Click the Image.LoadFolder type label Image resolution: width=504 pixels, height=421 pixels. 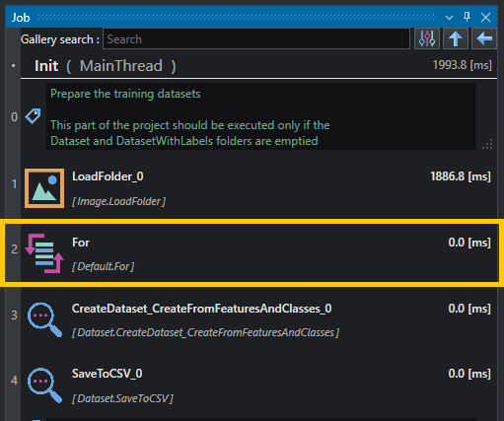pos(118,201)
